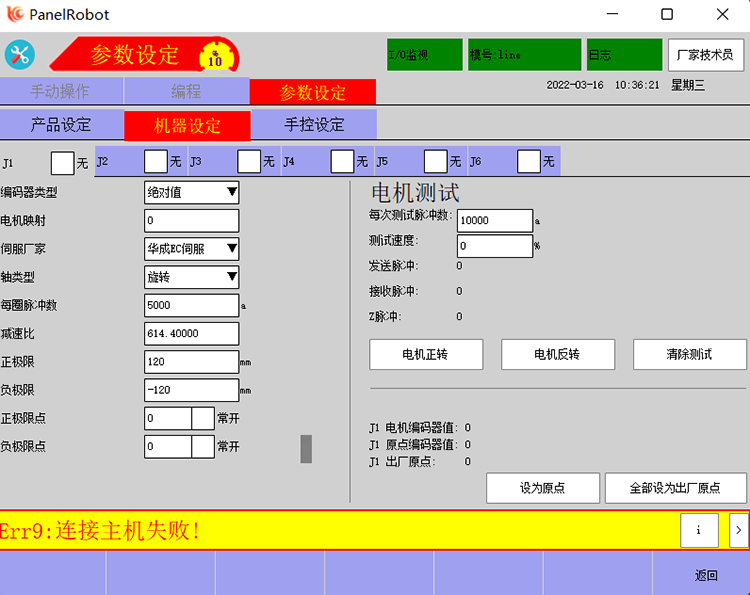Expand the error bar with arrow button
This screenshot has height=595, width=750.
click(738, 530)
